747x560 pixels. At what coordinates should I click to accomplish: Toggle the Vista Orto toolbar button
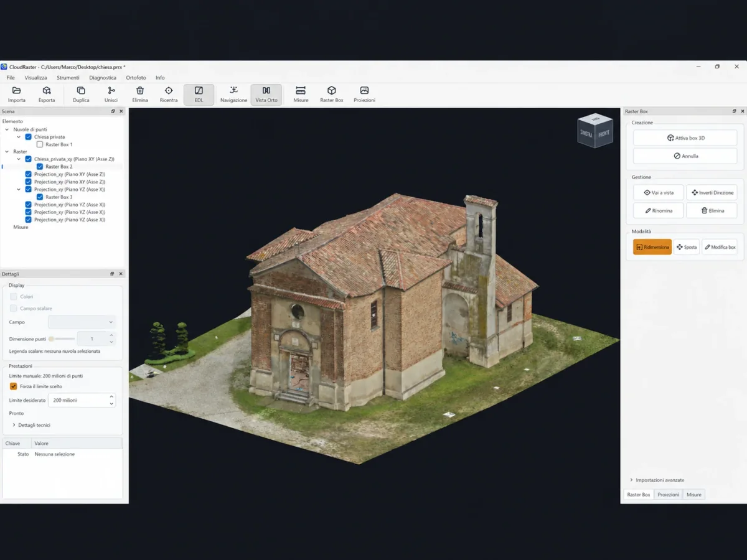[266, 95]
